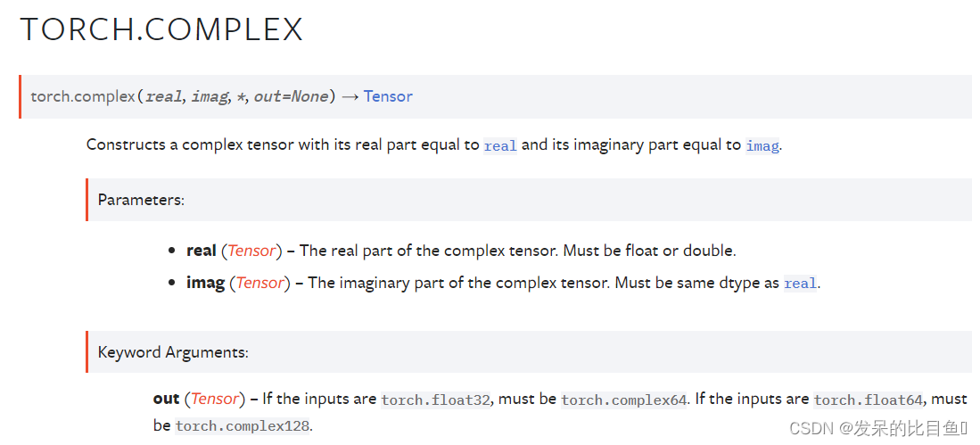Viewport: 980px width, 445px height.
Task: Click the torch.complex128 inline code
Action: [243, 426]
